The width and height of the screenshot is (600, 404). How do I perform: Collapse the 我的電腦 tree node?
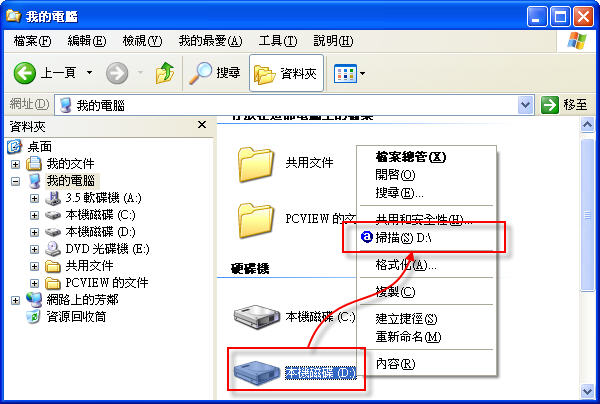click(15, 181)
